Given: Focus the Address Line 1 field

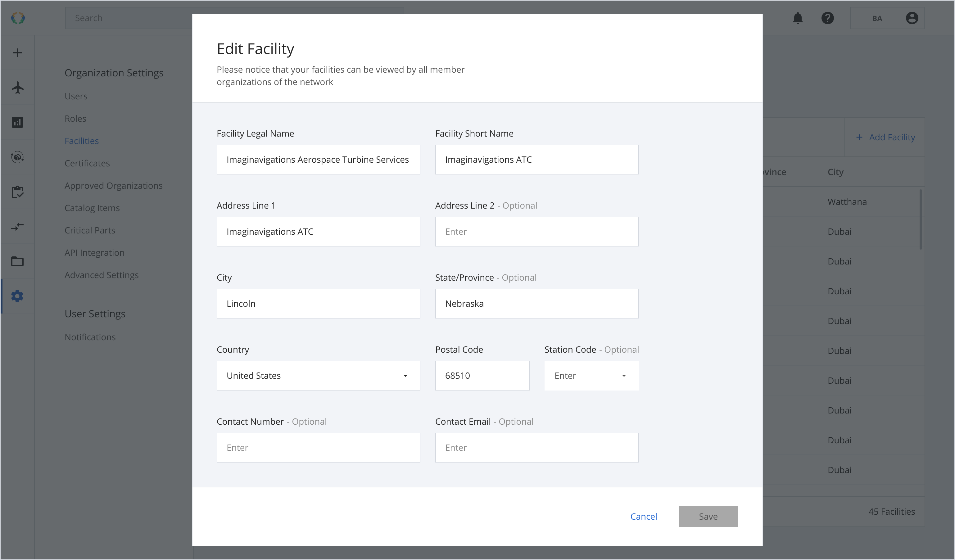Looking at the screenshot, I should point(318,232).
